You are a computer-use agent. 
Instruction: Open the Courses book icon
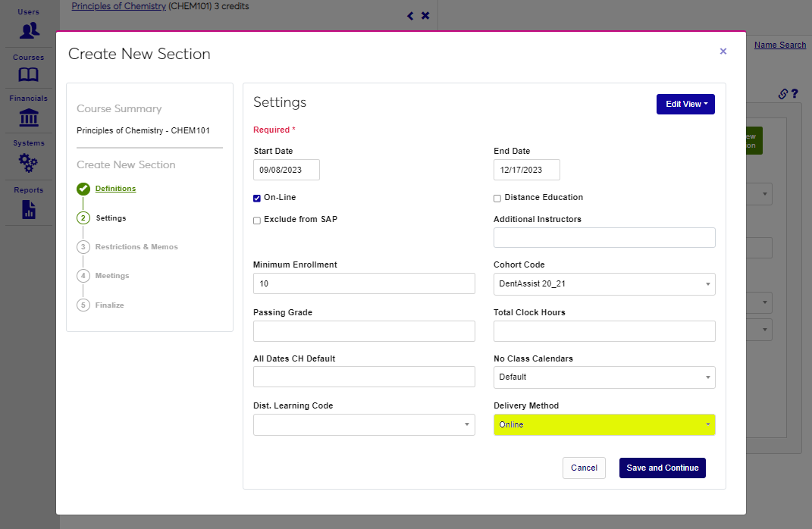(29, 74)
